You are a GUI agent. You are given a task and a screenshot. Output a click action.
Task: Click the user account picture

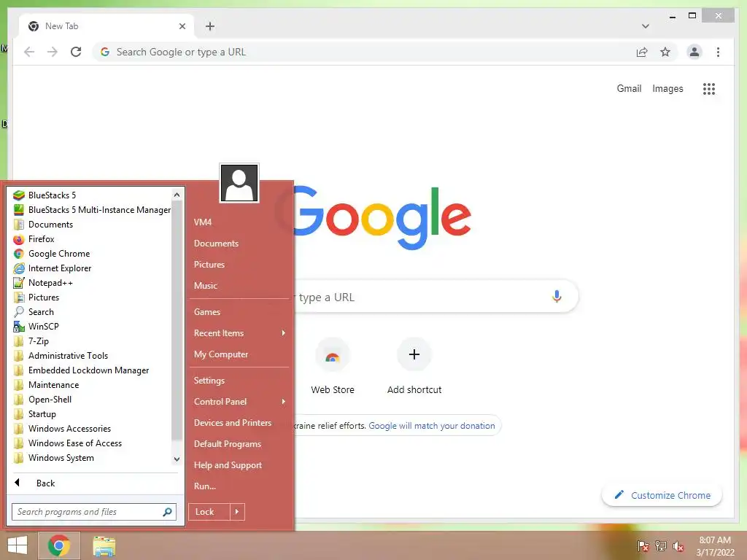pyautogui.click(x=239, y=183)
